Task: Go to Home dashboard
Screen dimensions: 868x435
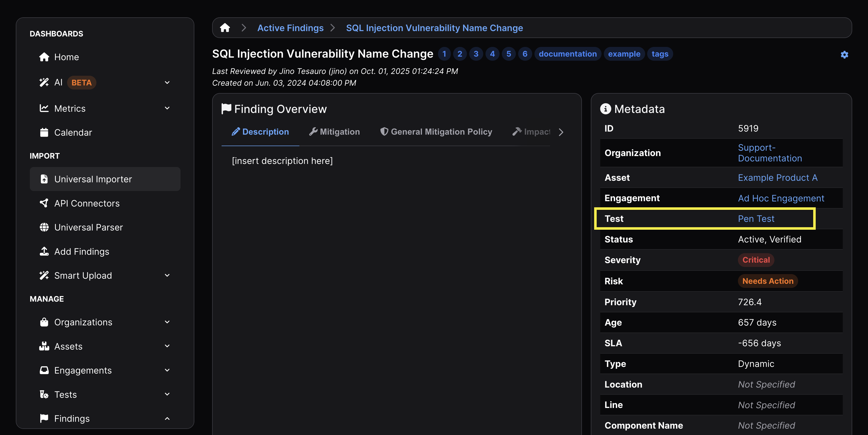Action: tap(66, 57)
